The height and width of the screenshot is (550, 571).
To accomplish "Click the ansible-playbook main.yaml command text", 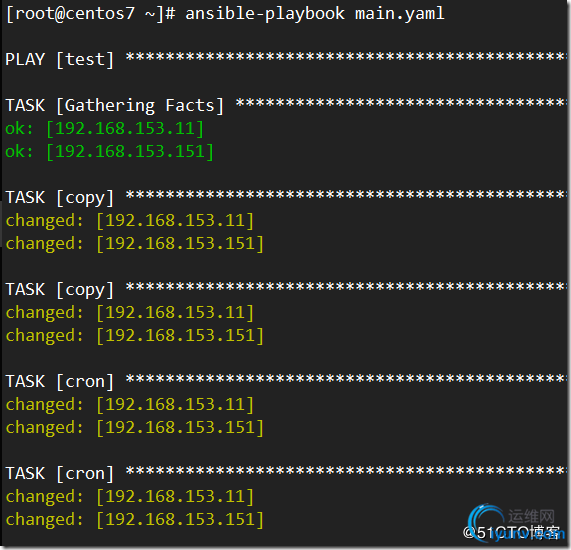I will coord(315,14).
